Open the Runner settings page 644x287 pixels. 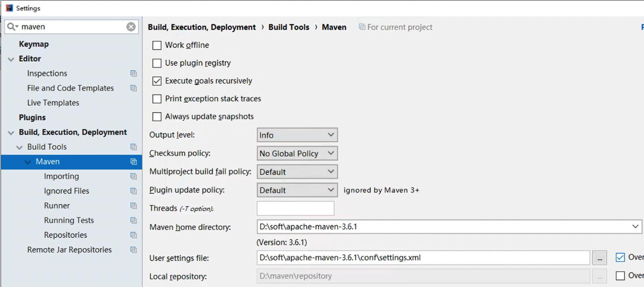point(57,206)
